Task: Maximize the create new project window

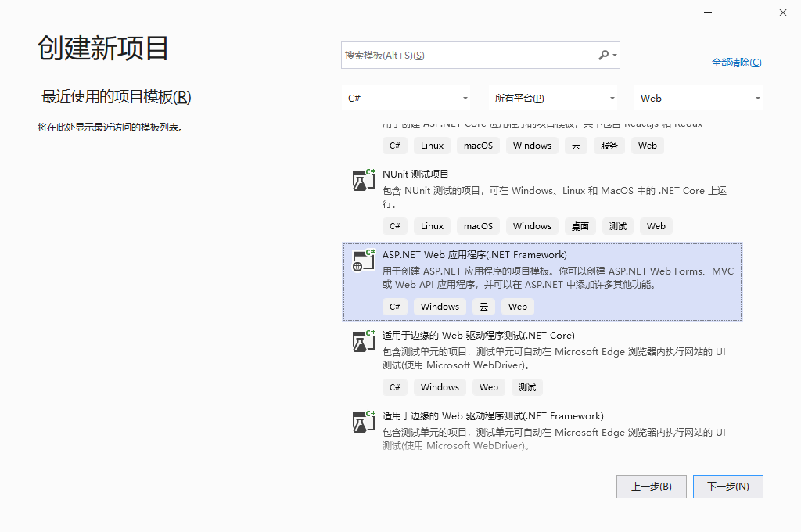Action: point(745,13)
